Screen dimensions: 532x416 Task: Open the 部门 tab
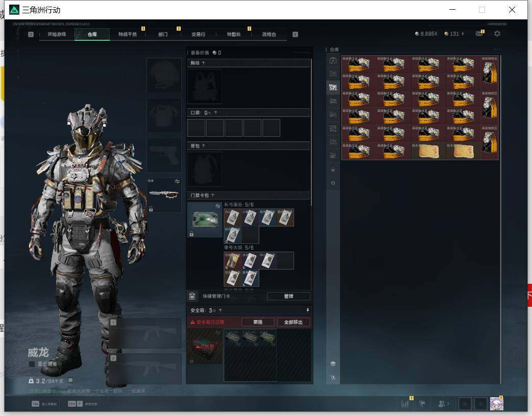pyautogui.click(x=163, y=34)
